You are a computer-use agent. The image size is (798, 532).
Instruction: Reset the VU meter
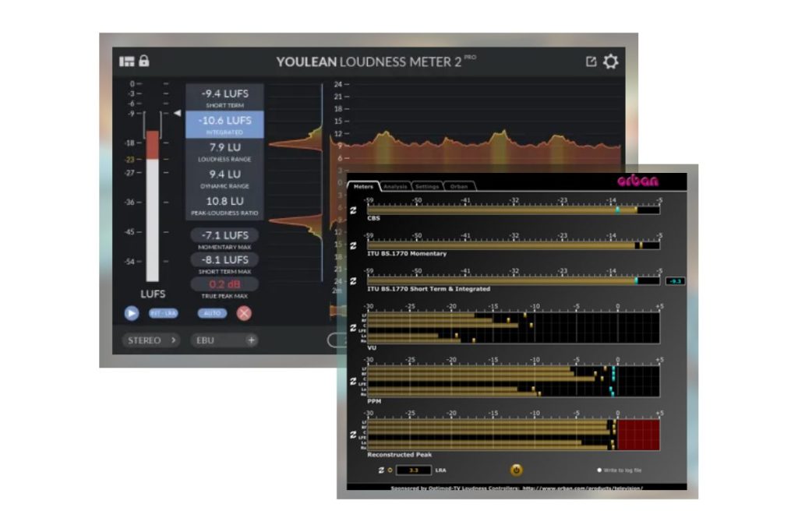(353, 328)
